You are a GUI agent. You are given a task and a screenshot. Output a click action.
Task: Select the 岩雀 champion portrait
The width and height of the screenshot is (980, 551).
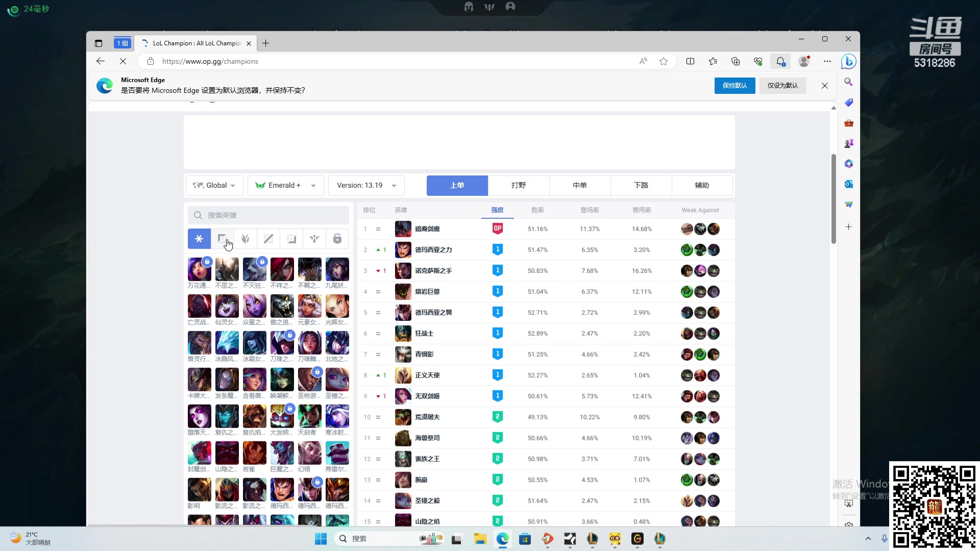coord(254,453)
